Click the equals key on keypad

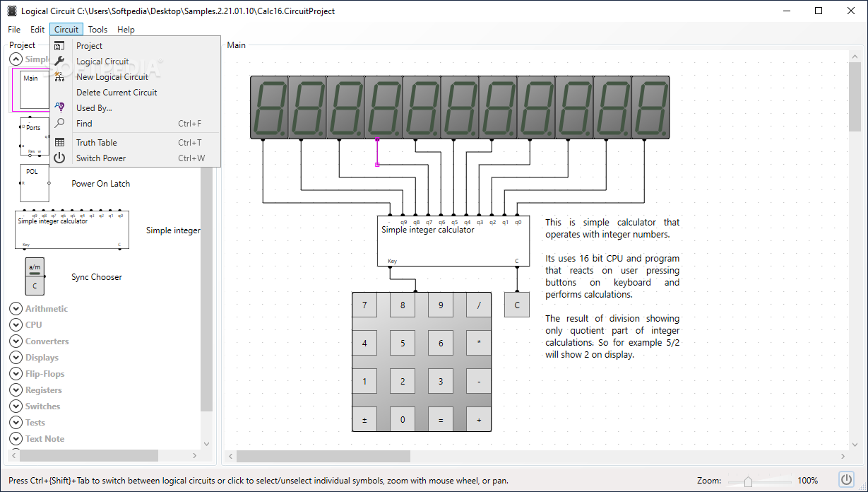click(x=441, y=420)
